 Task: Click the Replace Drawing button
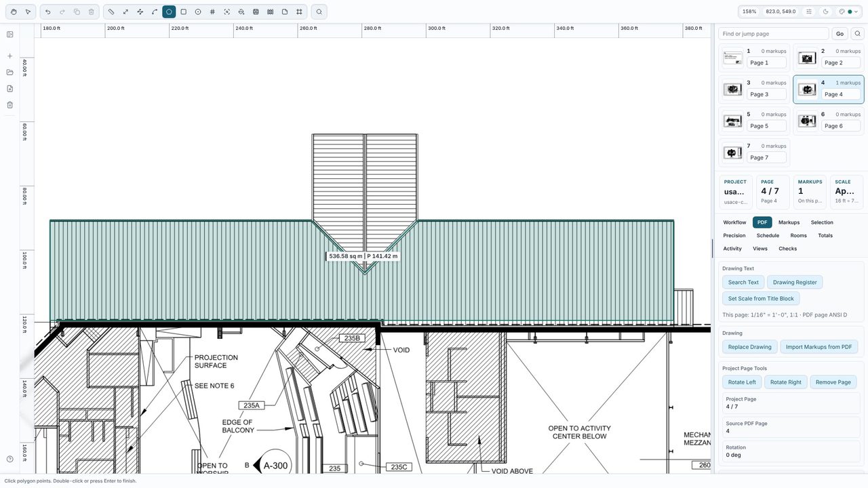pos(749,347)
